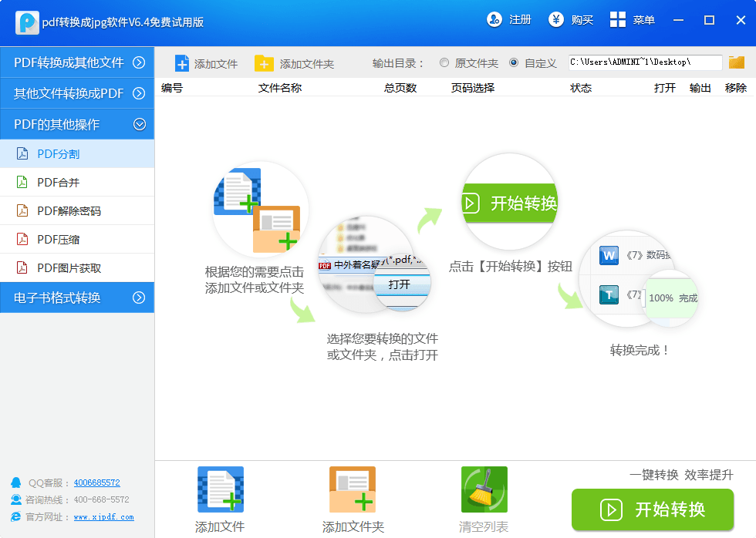Select PDF压缩 in sidebar
This screenshot has width=756, height=538.
77,239
